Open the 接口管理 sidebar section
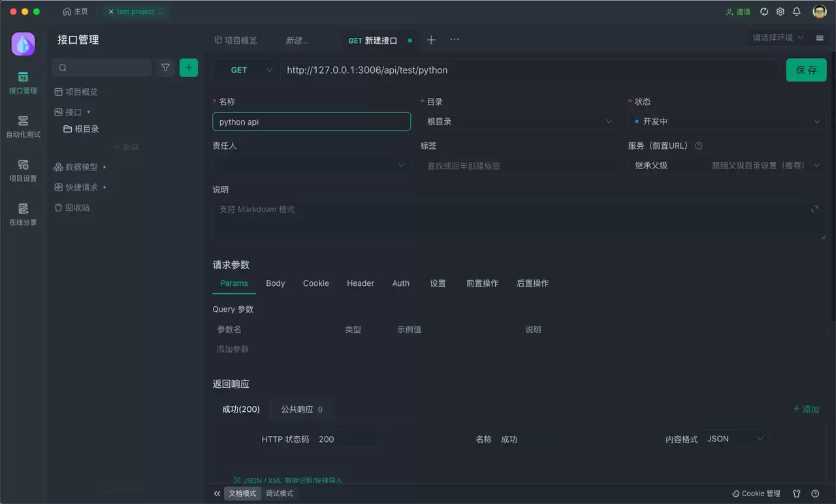 23,83
